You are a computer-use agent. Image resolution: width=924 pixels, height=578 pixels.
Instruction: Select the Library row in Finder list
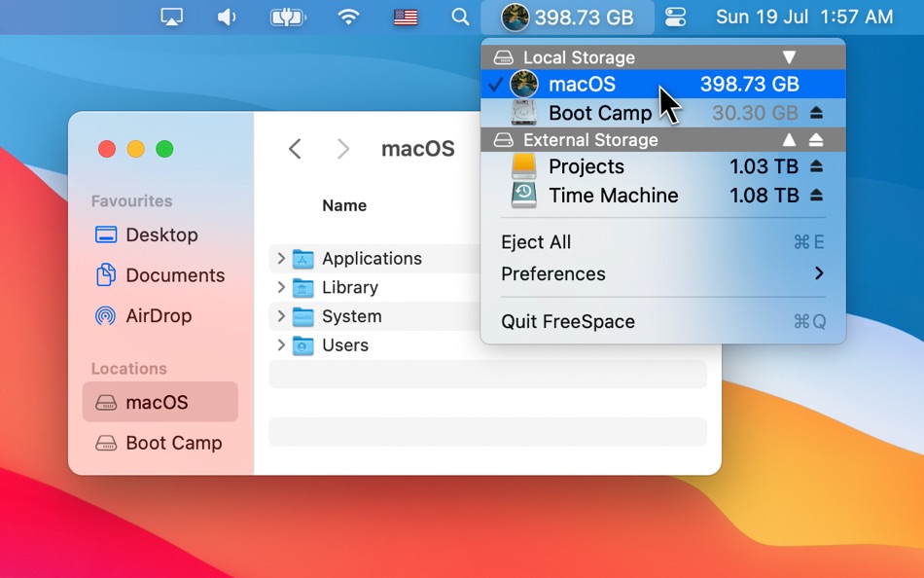(x=374, y=287)
